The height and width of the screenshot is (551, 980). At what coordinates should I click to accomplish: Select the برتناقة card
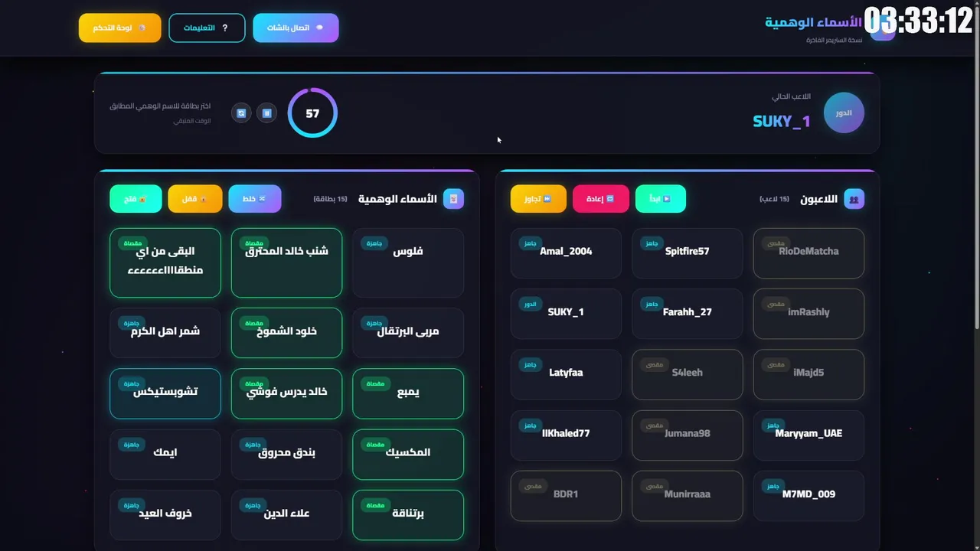(x=408, y=515)
